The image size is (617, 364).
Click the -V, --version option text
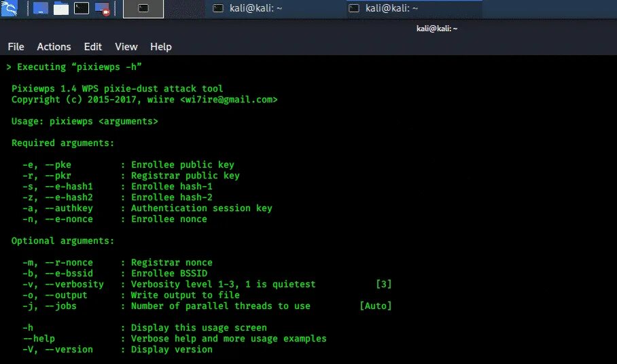click(x=58, y=350)
